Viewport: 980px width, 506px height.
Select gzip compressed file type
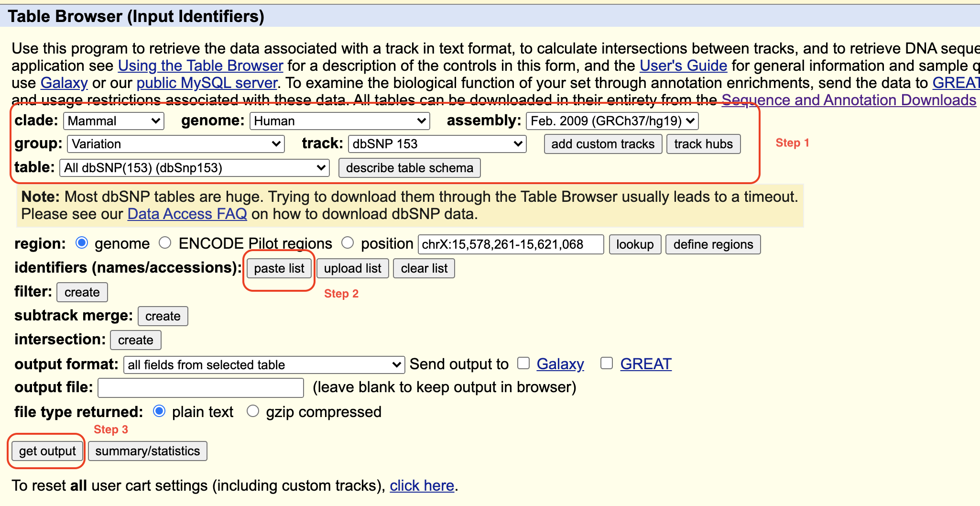253,411
